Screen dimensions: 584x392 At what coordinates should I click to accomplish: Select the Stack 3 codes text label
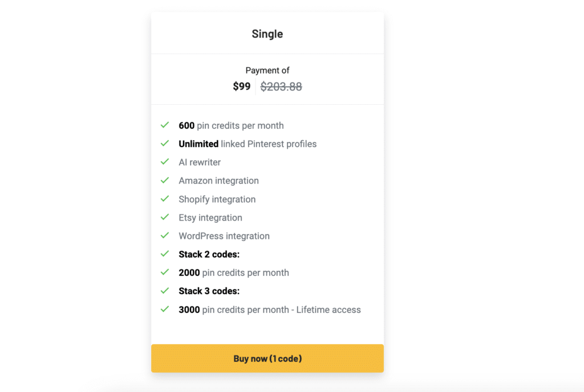pos(209,291)
